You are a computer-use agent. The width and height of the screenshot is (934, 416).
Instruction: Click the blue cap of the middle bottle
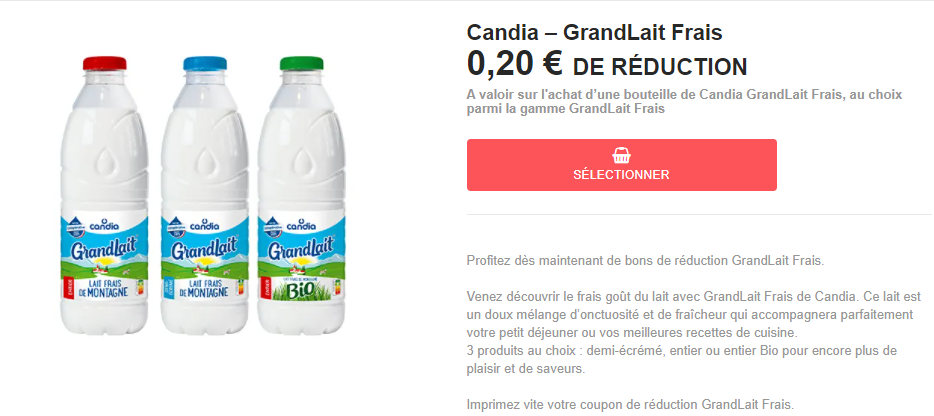coord(205,63)
